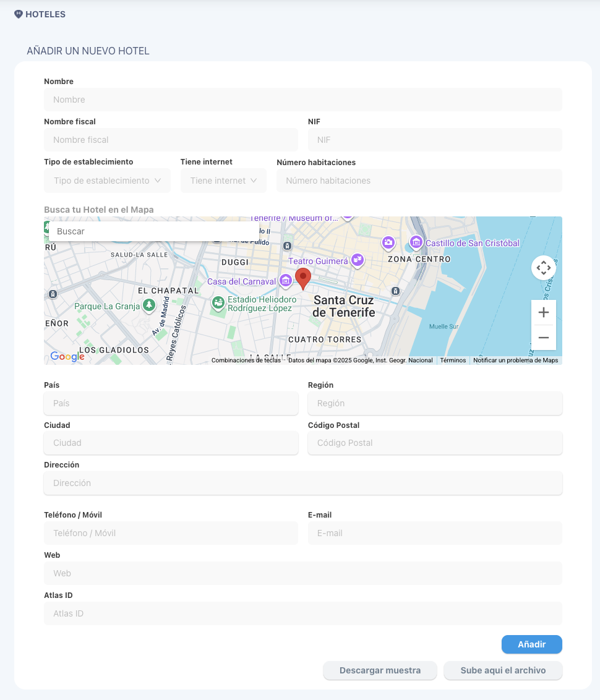Open the Términos map link
This screenshot has height=700, width=600.
[453, 361]
